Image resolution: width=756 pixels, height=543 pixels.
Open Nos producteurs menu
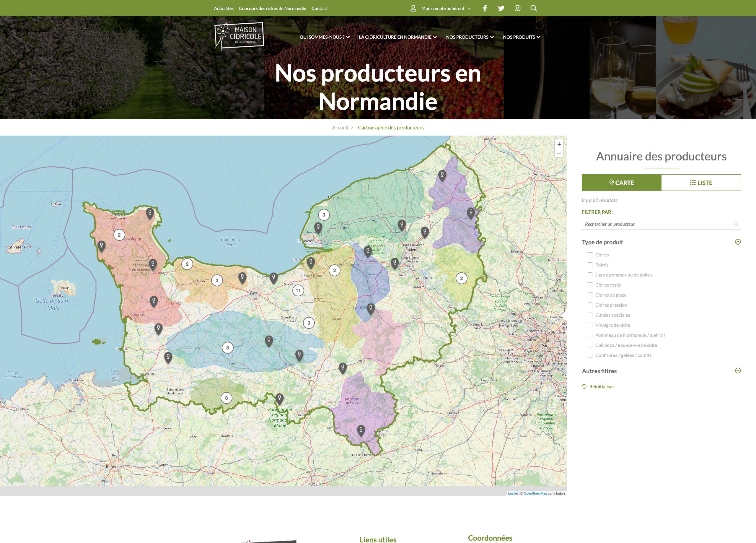(x=470, y=37)
